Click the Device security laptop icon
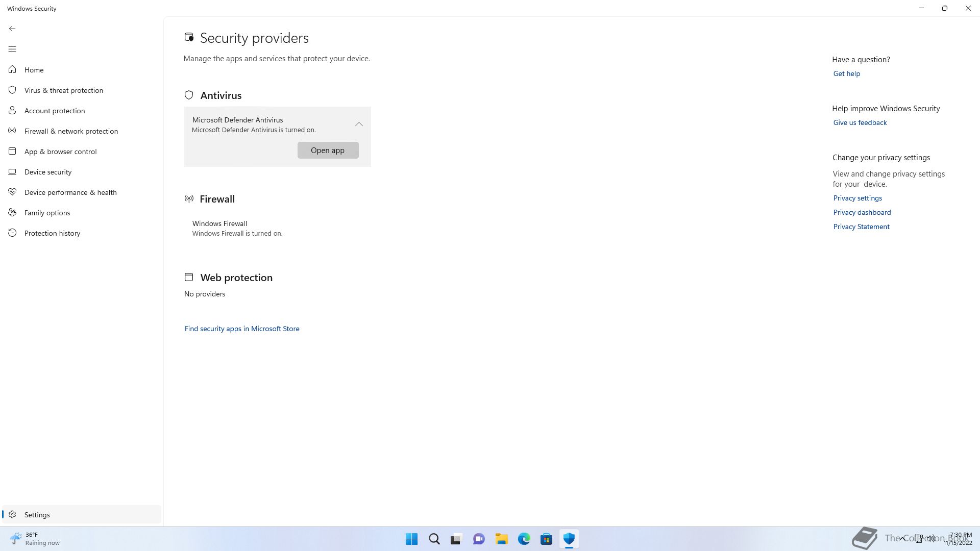980x551 pixels. pos(12,171)
